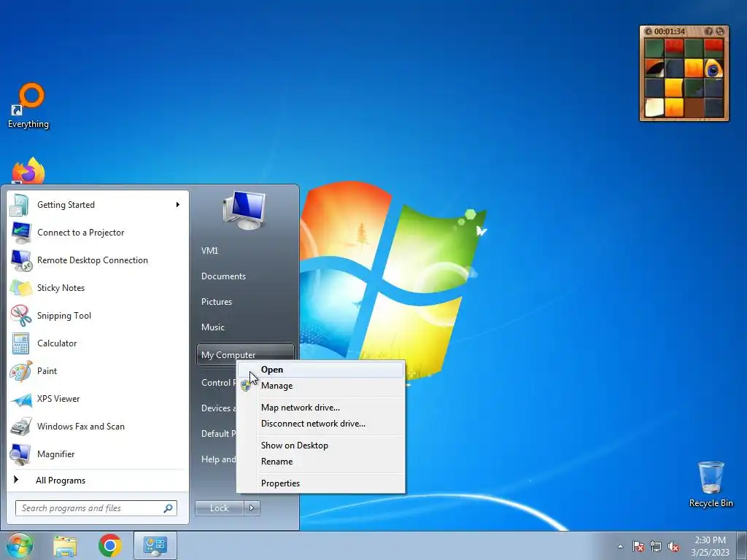Launch the Magnifier icon
Viewport: 747px width, 560px height.
click(21, 454)
